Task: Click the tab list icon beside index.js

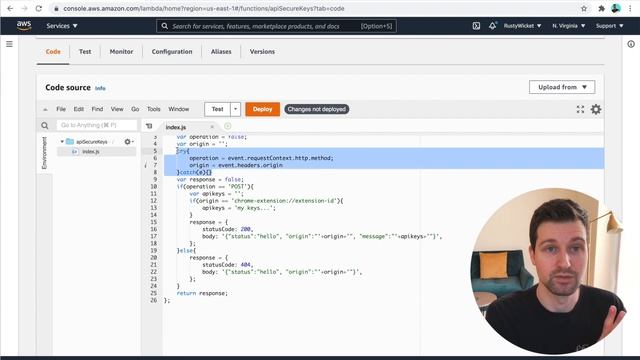Action: click(149, 127)
